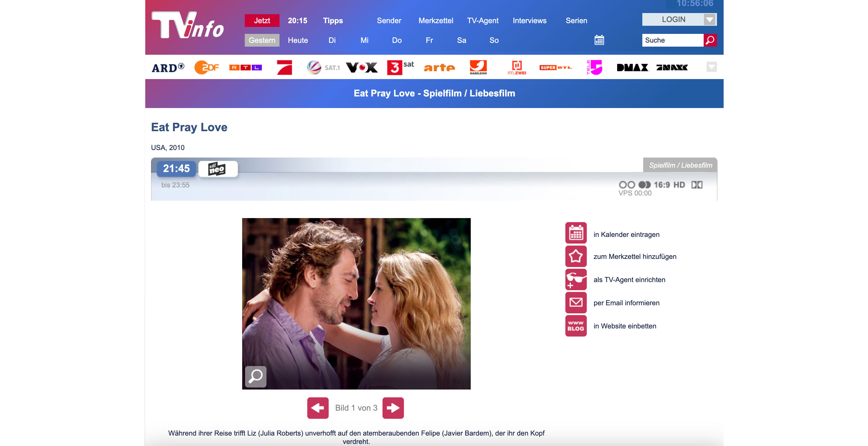
Task: Click the ZDFneo channel badge
Action: click(x=218, y=169)
